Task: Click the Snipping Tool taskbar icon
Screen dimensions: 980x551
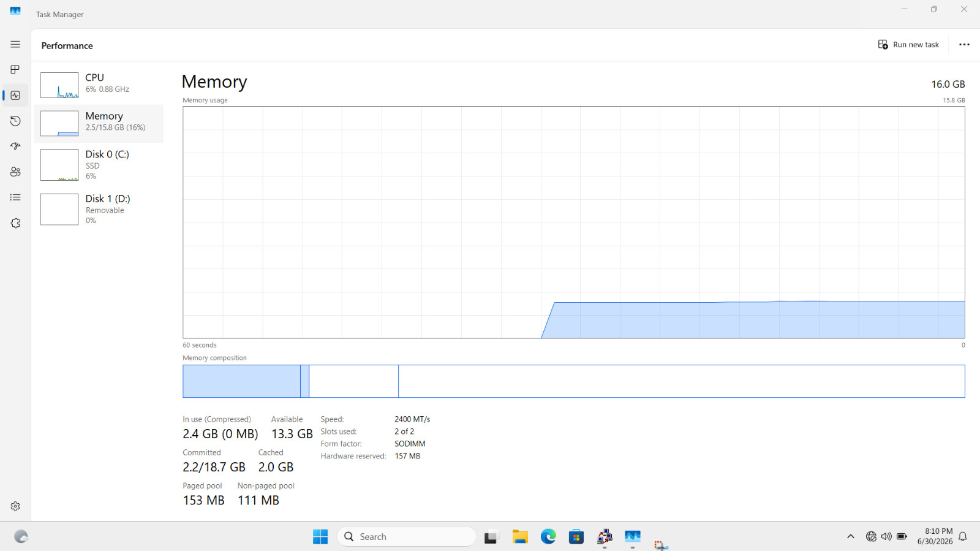Action: 661,544
